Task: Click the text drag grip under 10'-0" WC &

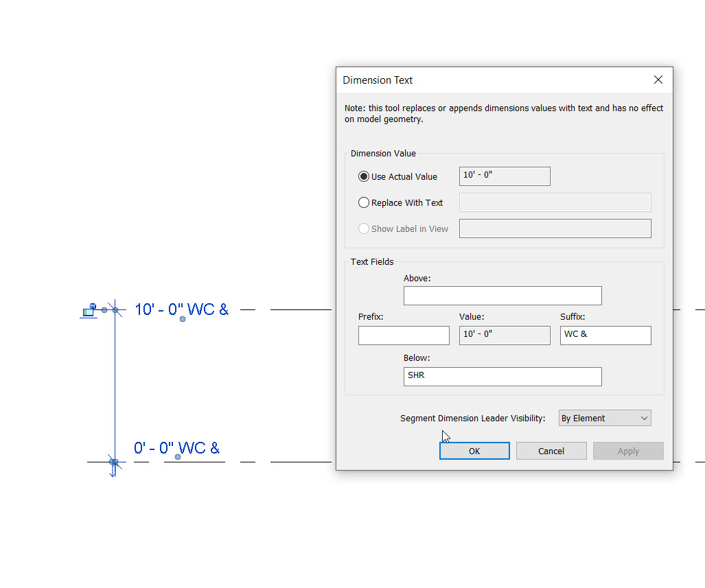Action: [x=182, y=319]
